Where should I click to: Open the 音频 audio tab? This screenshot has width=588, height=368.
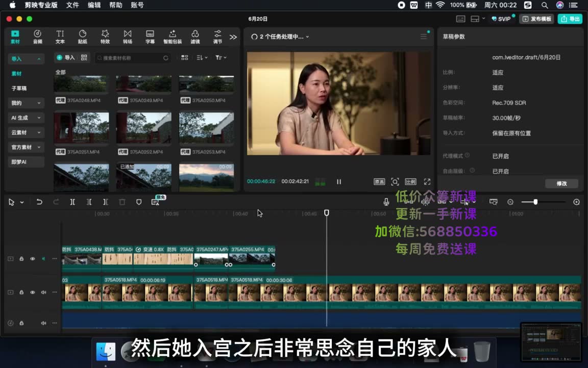(37, 37)
